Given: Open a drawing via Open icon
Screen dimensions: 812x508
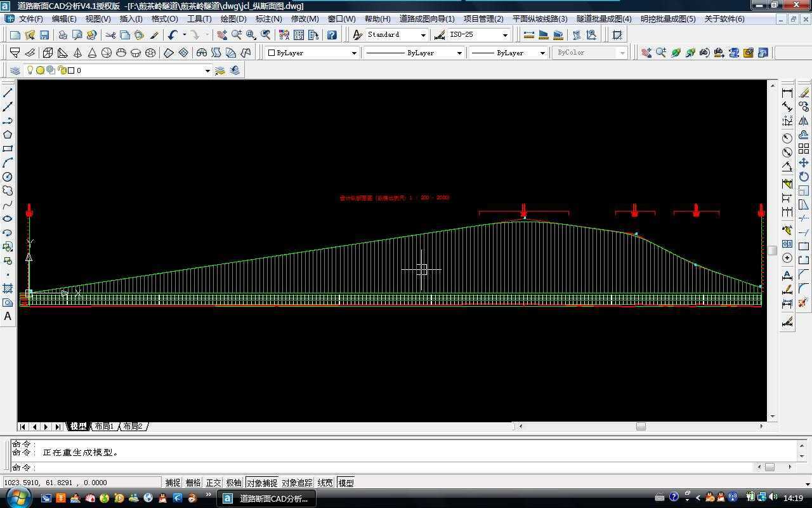Looking at the screenshot, I should [30, 35].
